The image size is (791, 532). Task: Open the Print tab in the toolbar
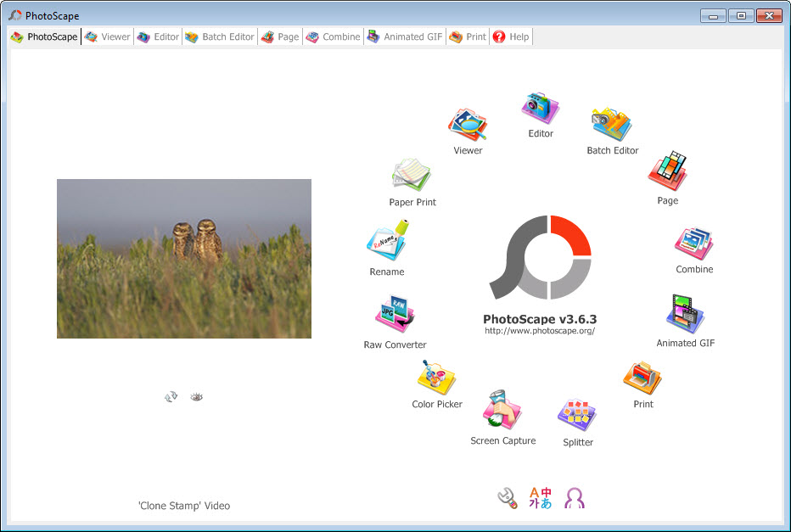tap(468, 36)
